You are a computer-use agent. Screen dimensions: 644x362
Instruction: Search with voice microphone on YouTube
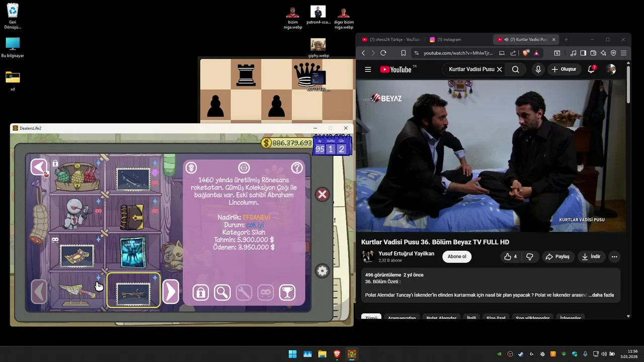point(538,69)
